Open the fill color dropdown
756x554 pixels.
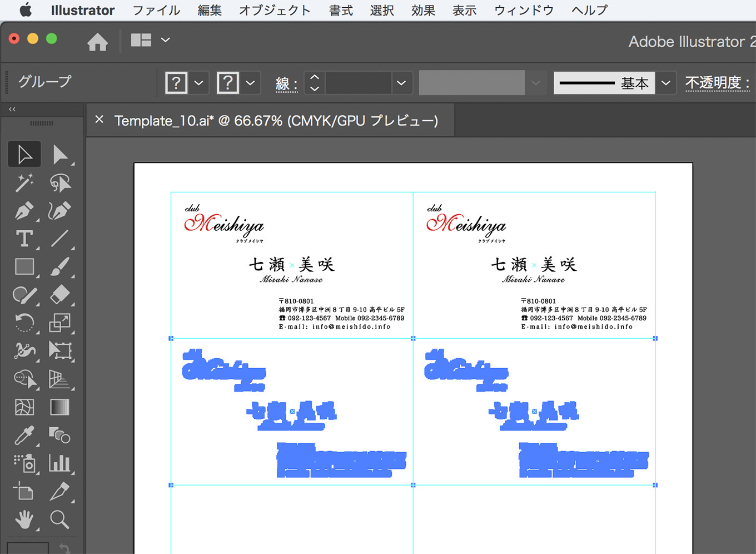coord(198,83)
